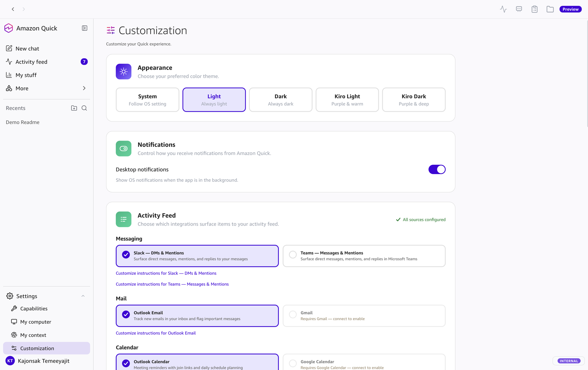Viewport: 588px width, 370px height.
Task: Click the Activity Feed list icon
Action: (123, 219)
